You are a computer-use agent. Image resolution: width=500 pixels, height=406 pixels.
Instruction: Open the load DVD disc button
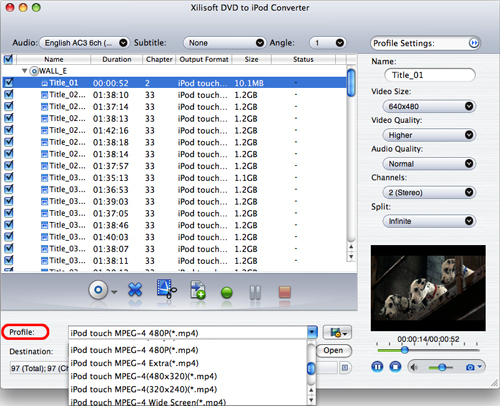click(x=98, y=290)
